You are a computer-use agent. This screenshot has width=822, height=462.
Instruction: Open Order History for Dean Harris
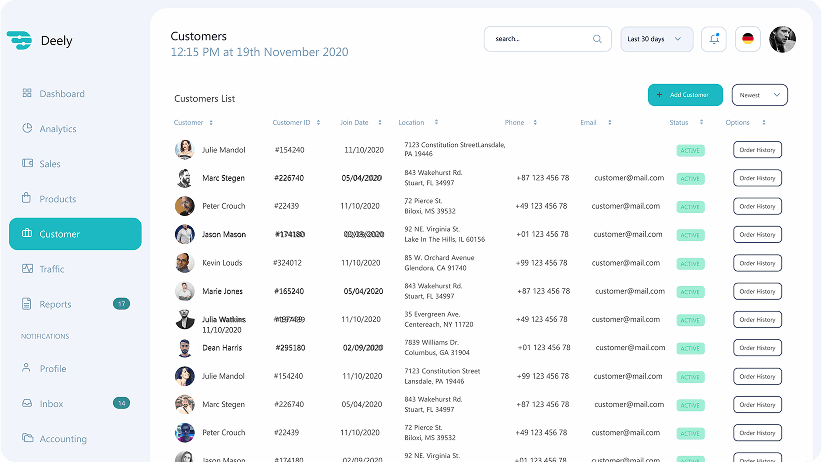pyautogui.click(x=758, y=348)
